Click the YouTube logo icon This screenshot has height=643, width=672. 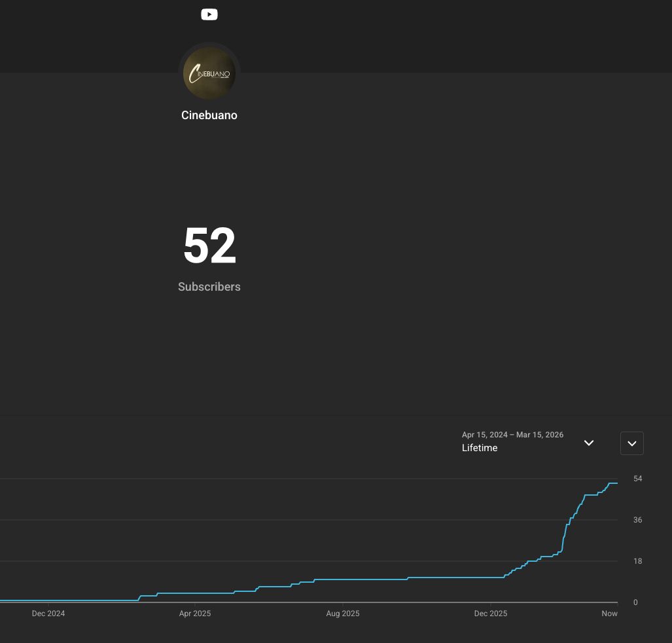pyautogui.click(x=209, y=14)
